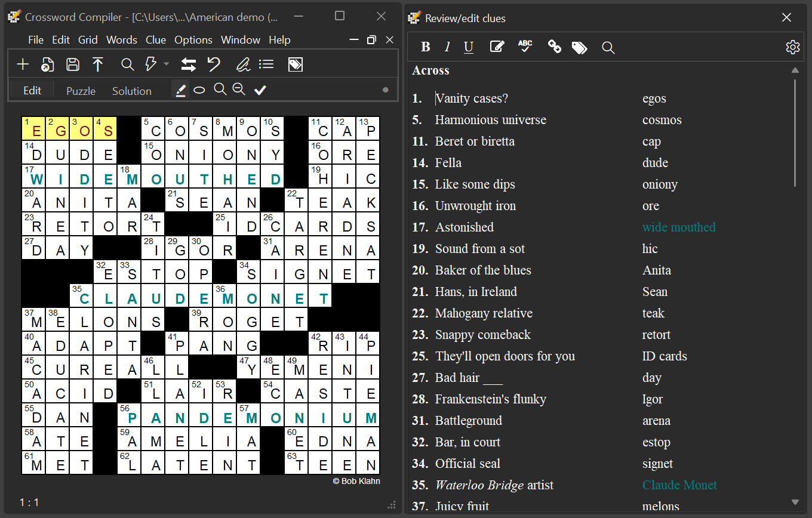This screenshot has height=518, width=812.
Task: Toggle the tag icon in clue panel
Action: point(579,47)
